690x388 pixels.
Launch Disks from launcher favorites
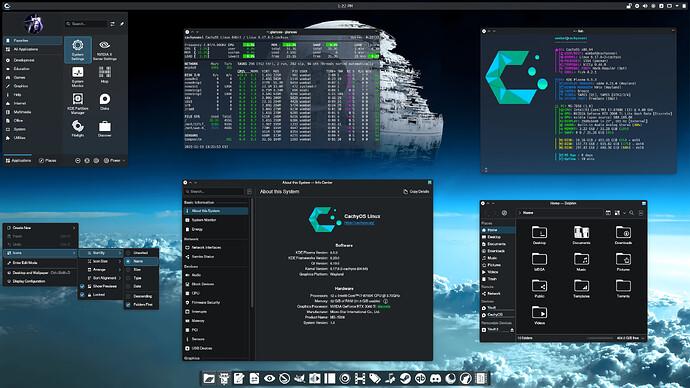tap(104, 102)
